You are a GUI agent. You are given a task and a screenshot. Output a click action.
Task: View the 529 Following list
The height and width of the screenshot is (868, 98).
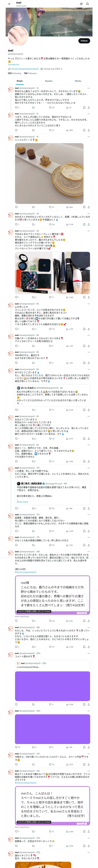(14, 73)
